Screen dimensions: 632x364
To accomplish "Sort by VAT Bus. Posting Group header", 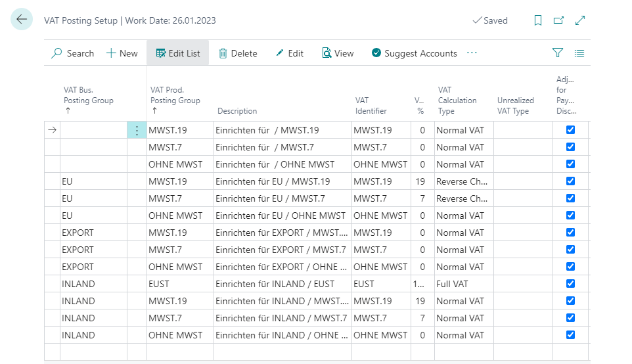I will 88,100.
